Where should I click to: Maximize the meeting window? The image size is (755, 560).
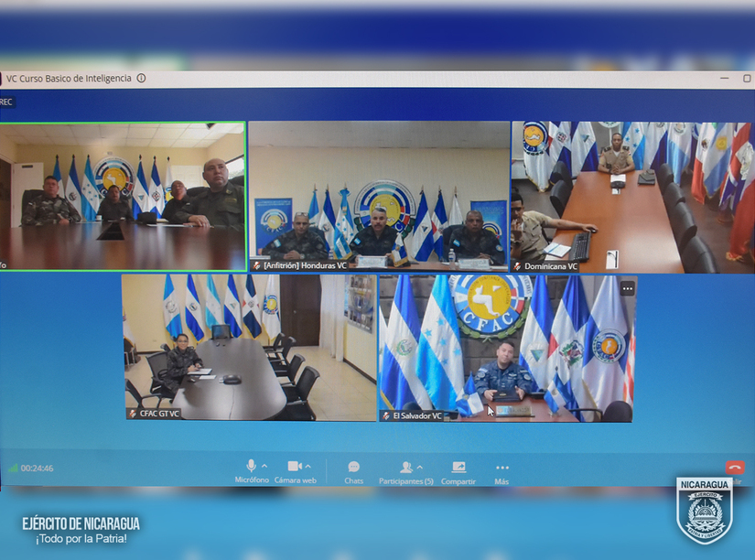click(747, 79)
